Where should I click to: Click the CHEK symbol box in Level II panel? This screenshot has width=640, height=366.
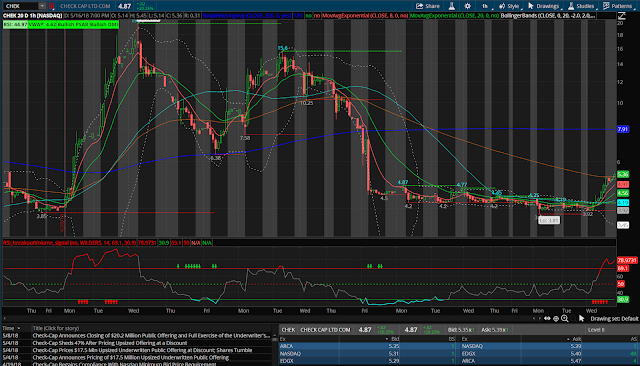click(288, 329)
